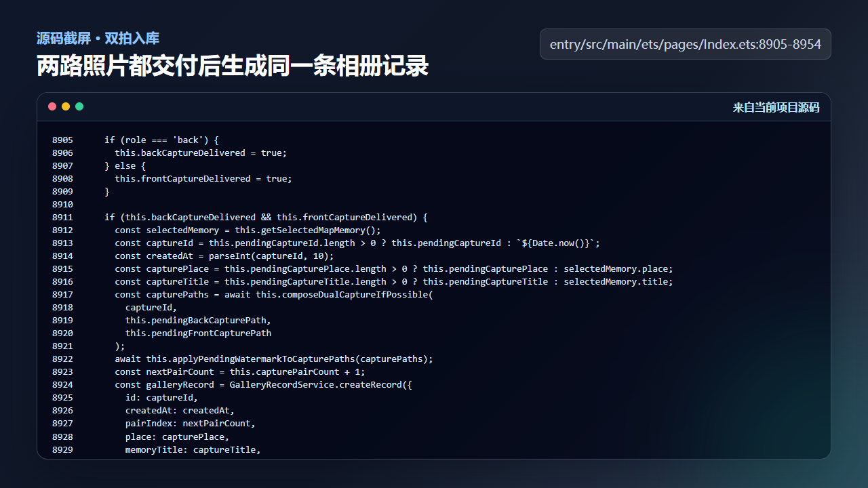Viewport: 868px width, 488px height.
Task: Click the const capturePlace declaration line
Action: [394, 268]
